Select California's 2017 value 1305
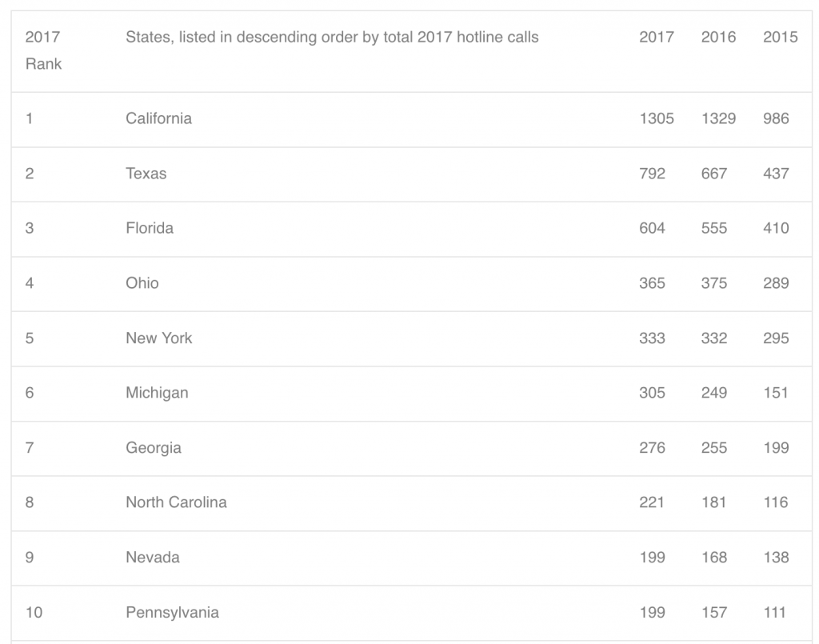Screen dimensions: 819x644 click(x=657, y=118)
